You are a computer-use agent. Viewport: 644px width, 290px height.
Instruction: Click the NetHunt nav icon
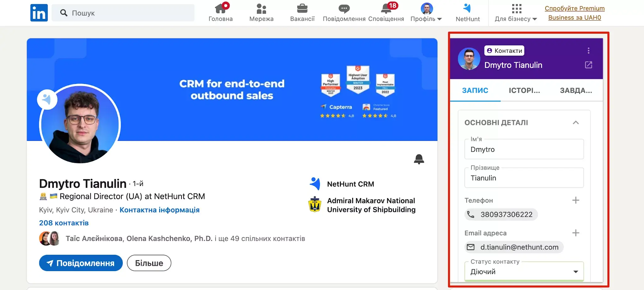[468, 13]
